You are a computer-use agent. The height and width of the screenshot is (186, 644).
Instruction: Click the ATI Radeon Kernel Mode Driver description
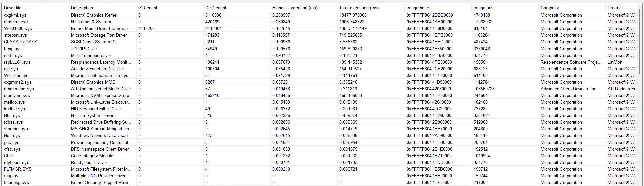101,89
